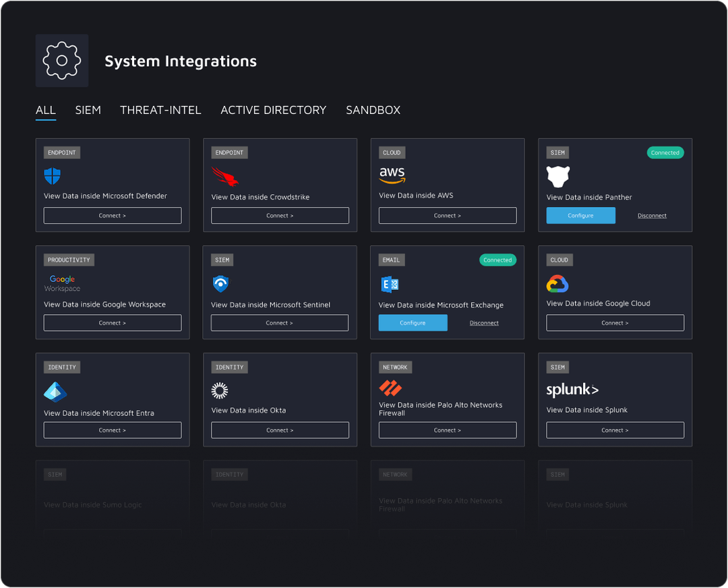Click the Microsoft Defender shield icon
The width and height of the screenshot is (728, 588).
click(53, 176)
